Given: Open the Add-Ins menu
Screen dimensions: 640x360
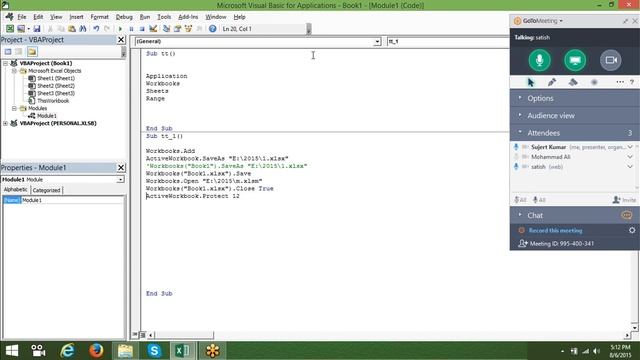Looking at the screenshot, I should tap(188, 17).
